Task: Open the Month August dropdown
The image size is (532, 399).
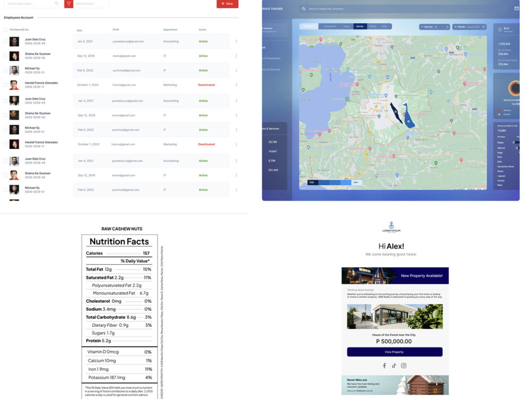Action: coord(470,27)
